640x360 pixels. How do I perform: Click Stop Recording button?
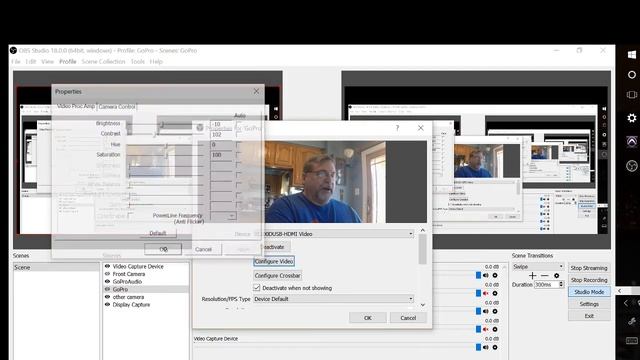pyautogui.click(x=589, y=280)
